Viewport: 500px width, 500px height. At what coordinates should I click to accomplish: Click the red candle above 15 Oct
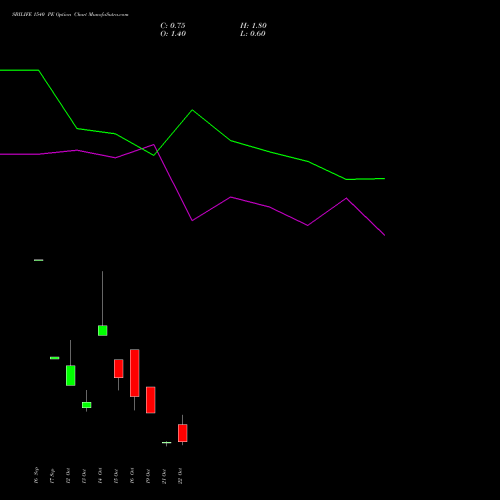119,368
